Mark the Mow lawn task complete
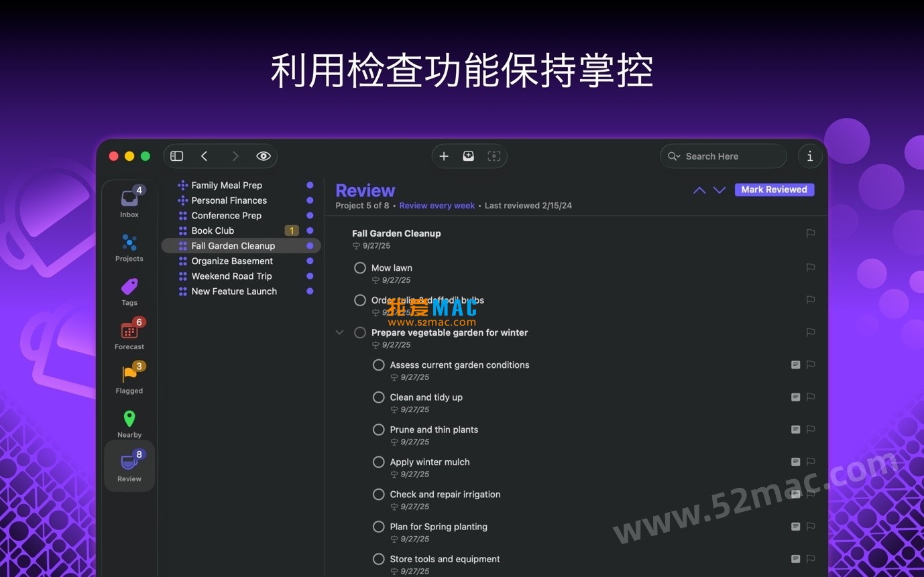Screen dimensions: 924x577 click(x=360, y=267)
